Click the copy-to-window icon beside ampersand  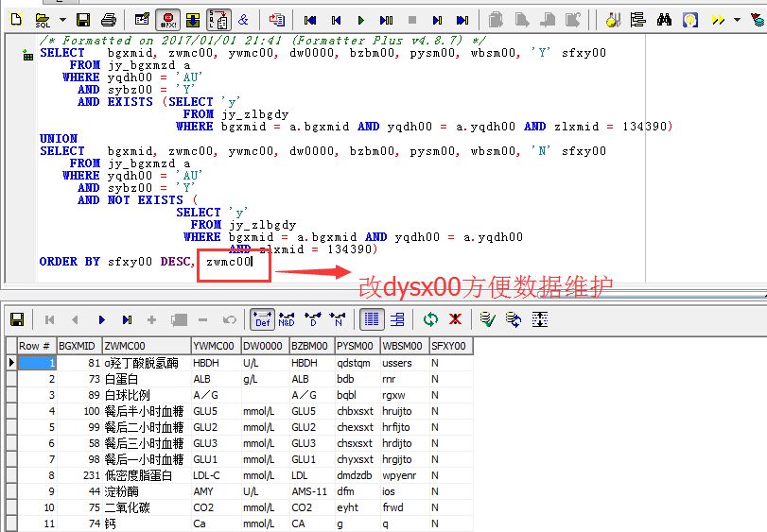coord(276,20)
